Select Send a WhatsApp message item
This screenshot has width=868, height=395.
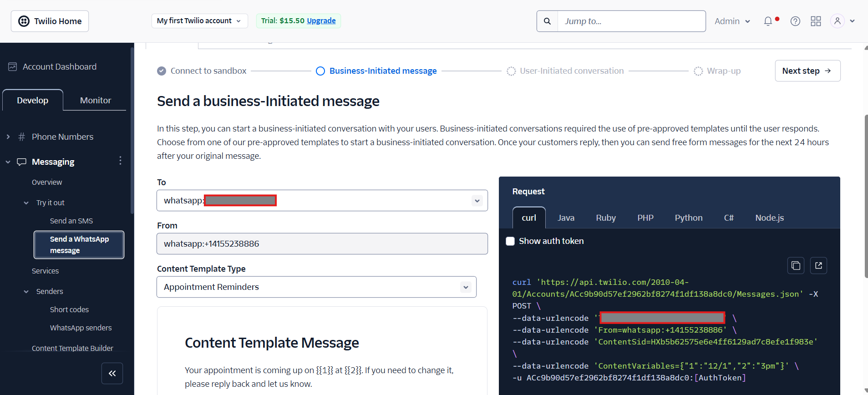pyautogui.click(x=79, y=245)
